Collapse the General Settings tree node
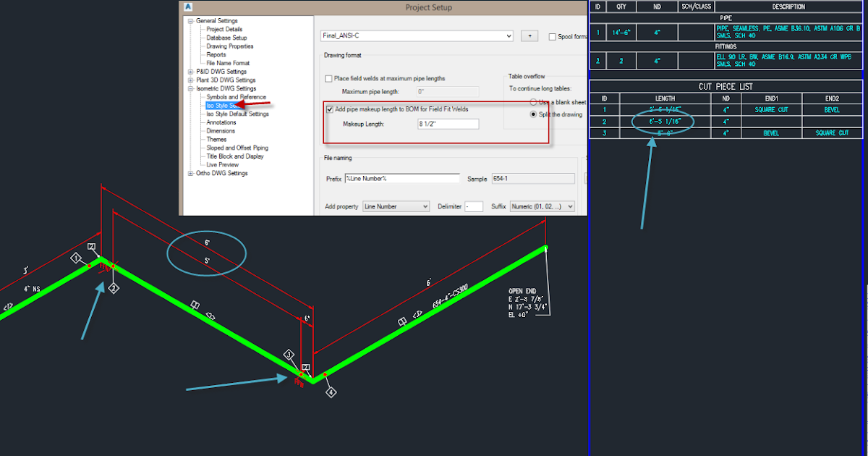This screenshot has height=456, width=868. pos(189,20)
